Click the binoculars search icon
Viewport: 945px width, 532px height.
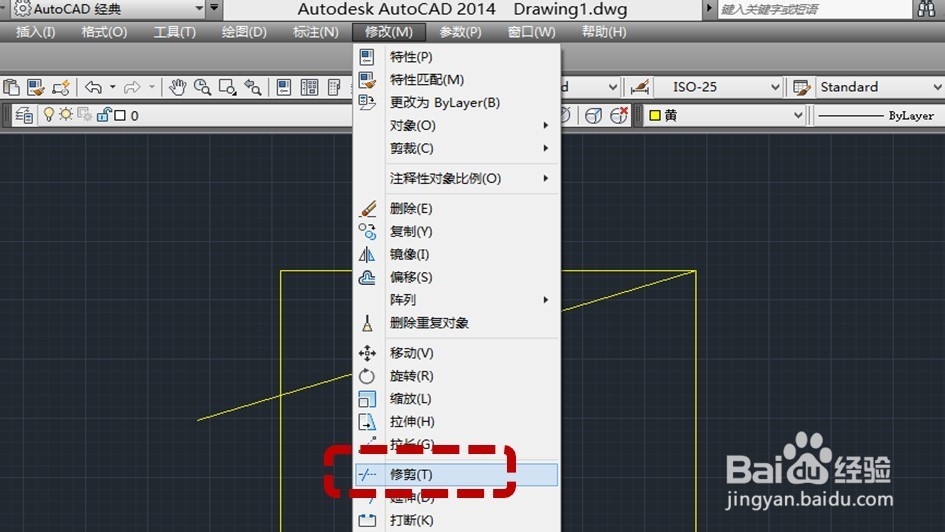(926, 9)
